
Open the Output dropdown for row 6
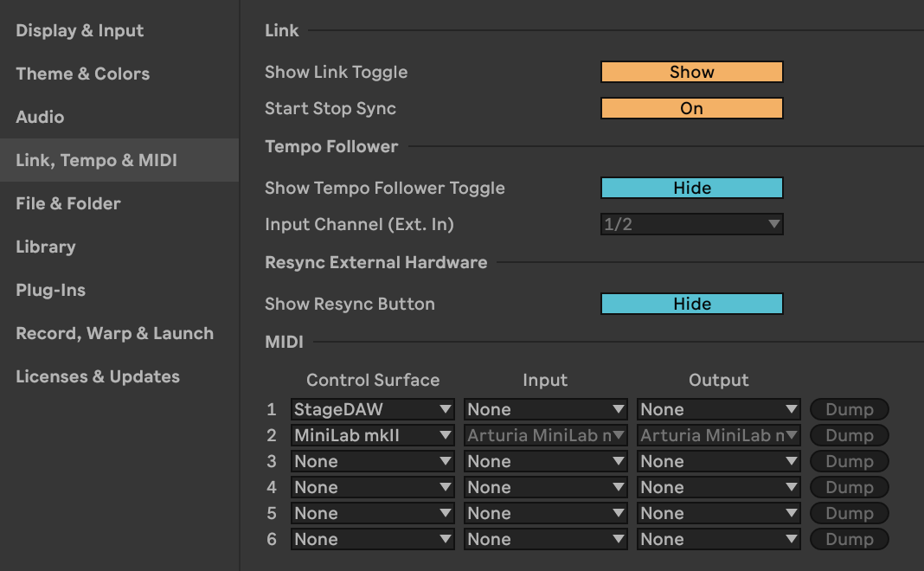click(718, 539)
